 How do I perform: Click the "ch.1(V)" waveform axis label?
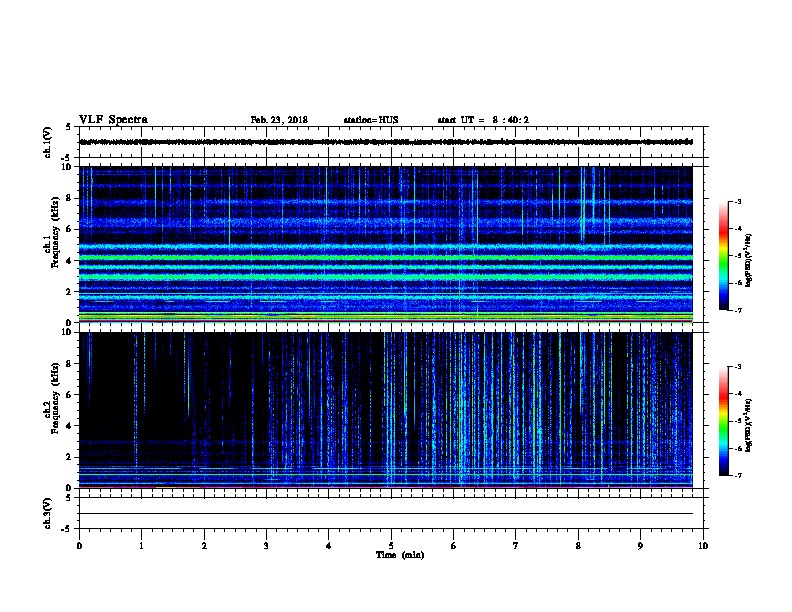click(48, 142)
